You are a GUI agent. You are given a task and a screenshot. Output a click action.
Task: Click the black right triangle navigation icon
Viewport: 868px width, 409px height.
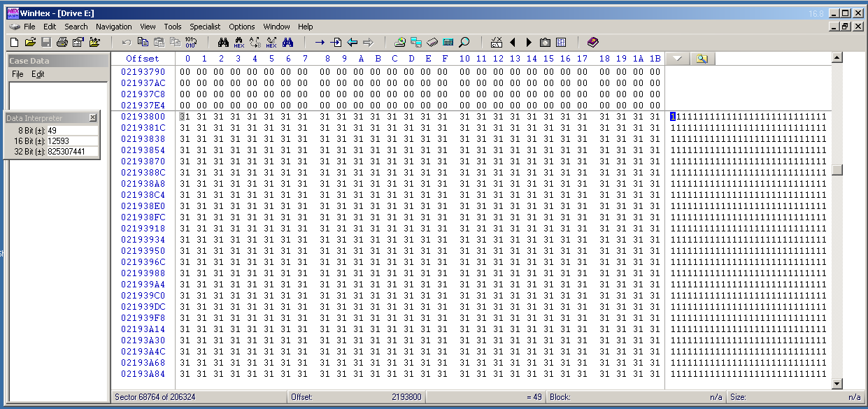click(529, 42)
